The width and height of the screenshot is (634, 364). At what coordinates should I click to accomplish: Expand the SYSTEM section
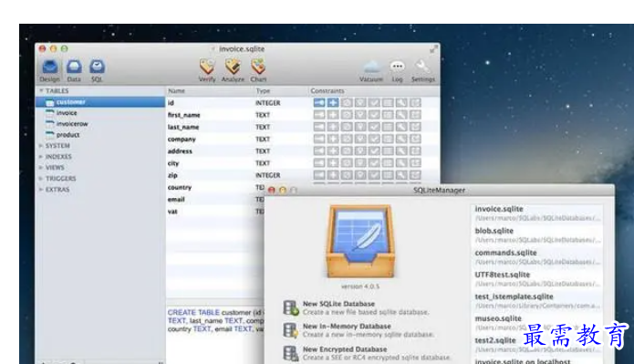click(x=41, y=146)
